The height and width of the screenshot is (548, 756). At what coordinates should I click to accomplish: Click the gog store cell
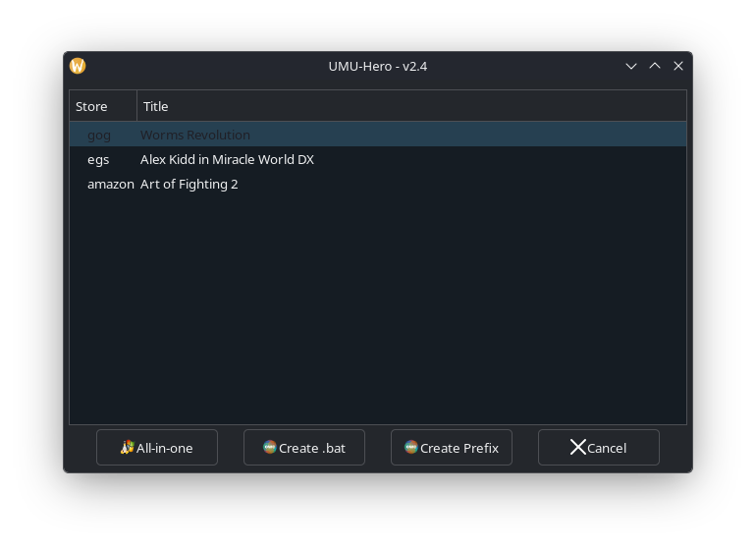point(99,136)
